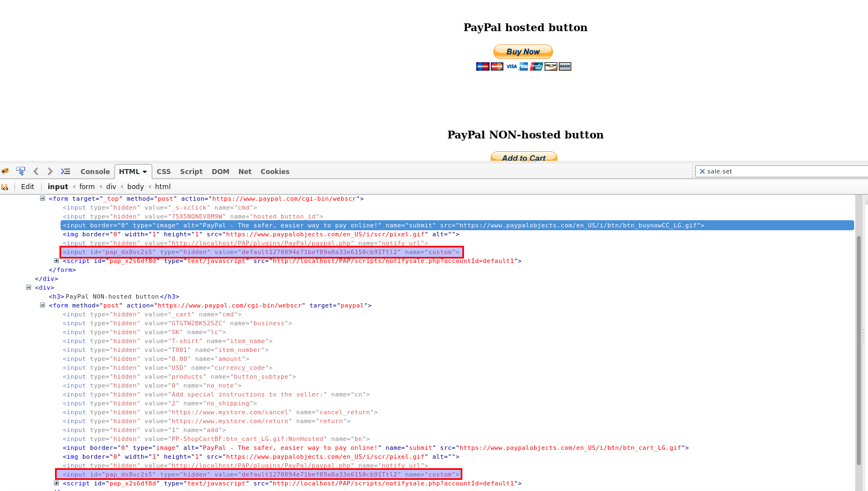Select the input named item_name T-shirt
This screenshot has width=868, height=491.
(x=167, y=341)
